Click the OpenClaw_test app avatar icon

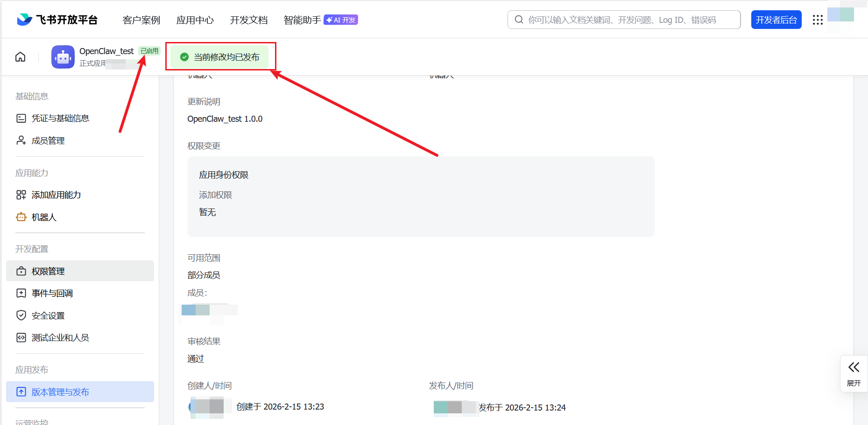tap(63, 56)
